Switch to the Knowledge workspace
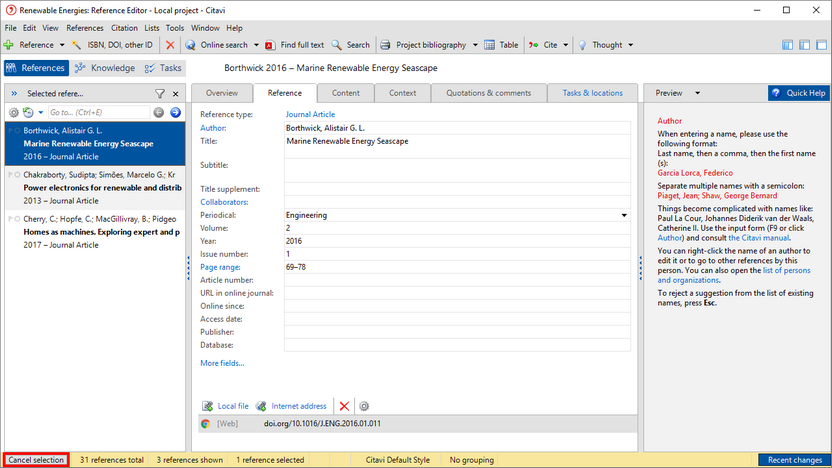Image resolution: width=832 pixels, height=468 pixels. click(105, 68)
